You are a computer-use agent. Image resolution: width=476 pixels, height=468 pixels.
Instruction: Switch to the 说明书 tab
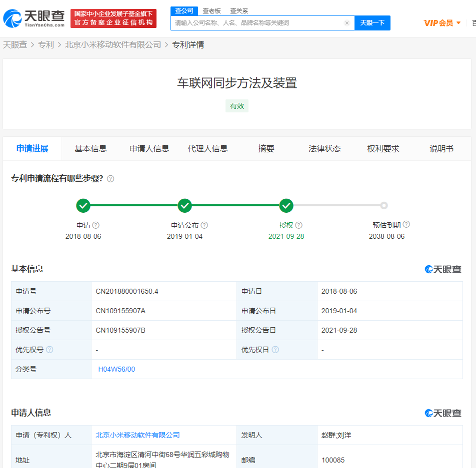click(441, 149)
